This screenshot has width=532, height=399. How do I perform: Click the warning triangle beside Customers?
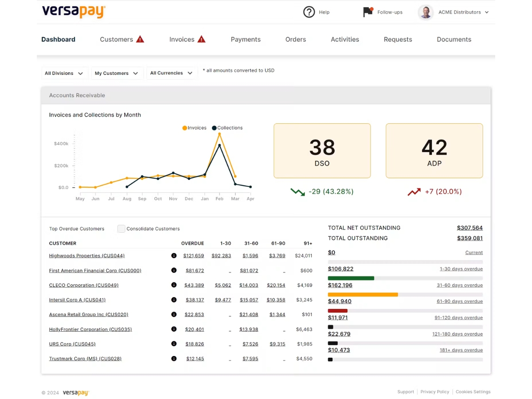[140, 39]
